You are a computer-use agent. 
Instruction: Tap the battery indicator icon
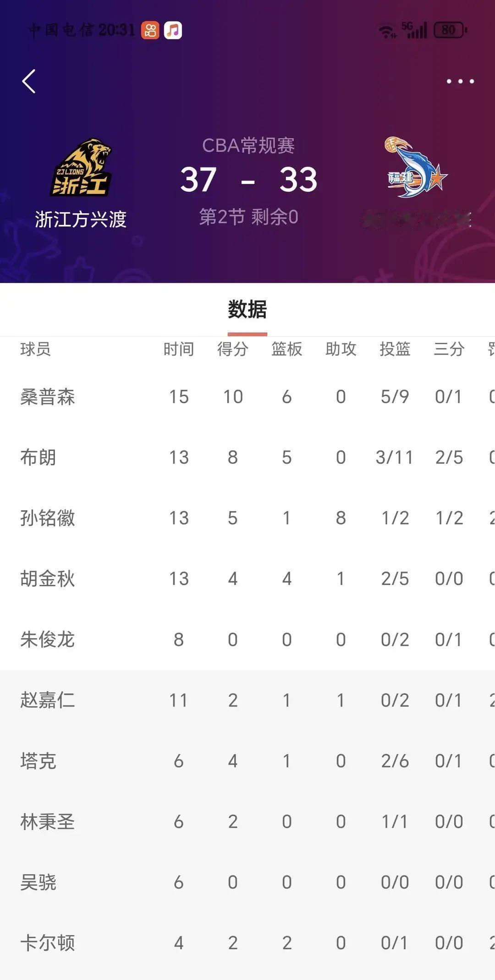pos(450,30)
